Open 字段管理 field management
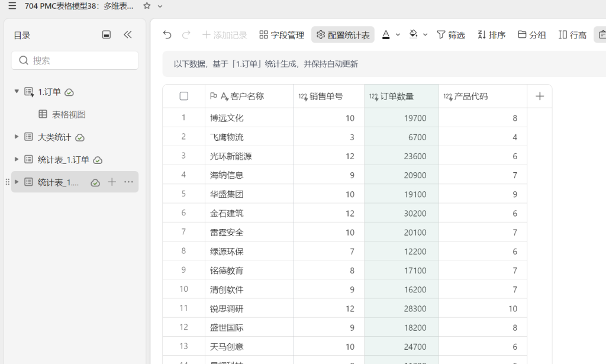The image size is (606, 364). click(x=282, y=35)
